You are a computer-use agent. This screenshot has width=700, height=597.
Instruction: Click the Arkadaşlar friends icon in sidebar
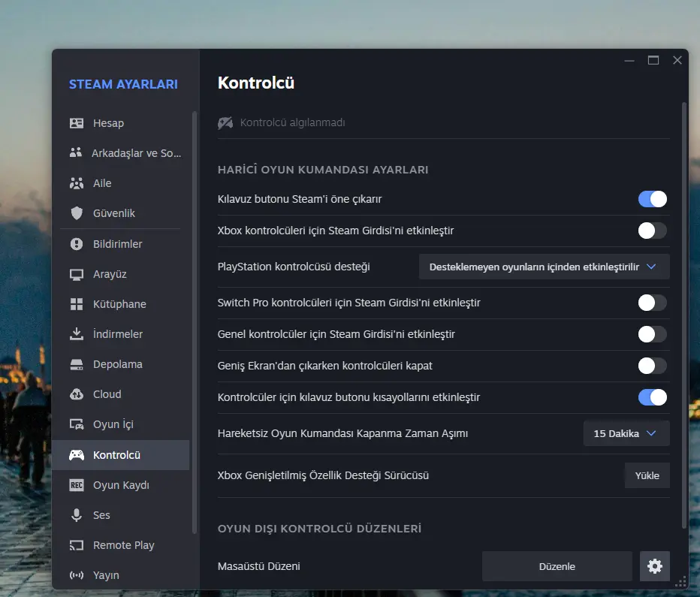(x=76, y=152)
